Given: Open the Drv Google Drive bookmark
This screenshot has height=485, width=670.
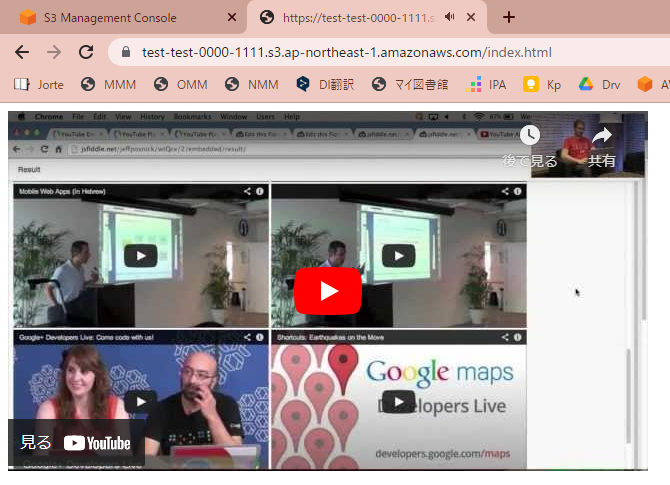Looking at the screenshot, I should 599,85.
